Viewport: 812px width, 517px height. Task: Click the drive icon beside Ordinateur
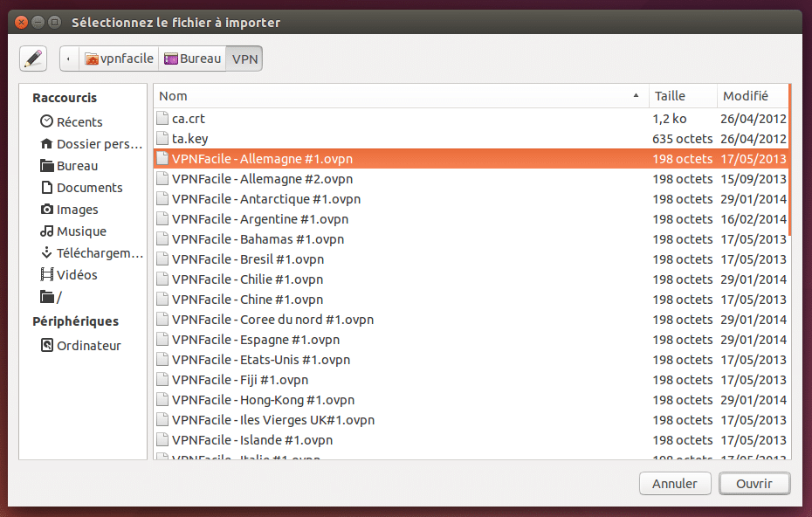click(46, 345)
